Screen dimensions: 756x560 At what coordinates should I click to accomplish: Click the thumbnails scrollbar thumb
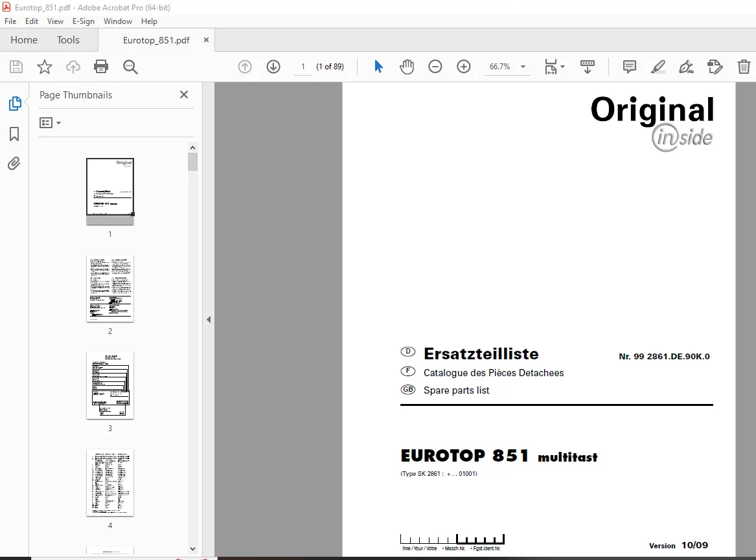[192, 162]
